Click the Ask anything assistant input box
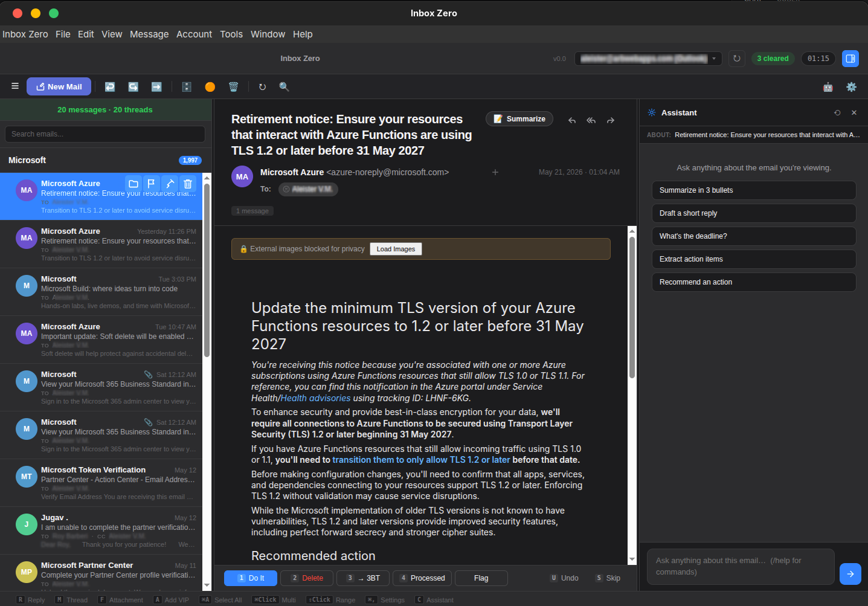This screenshot has height=606, width=868. click(741, 567)
